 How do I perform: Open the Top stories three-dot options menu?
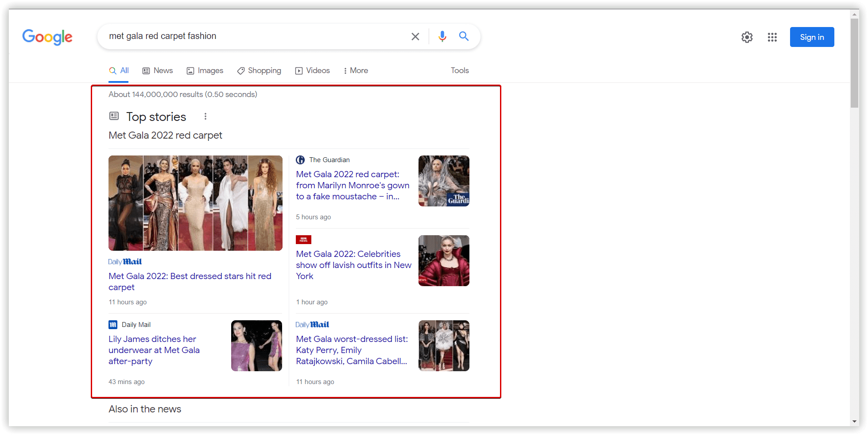205,117
